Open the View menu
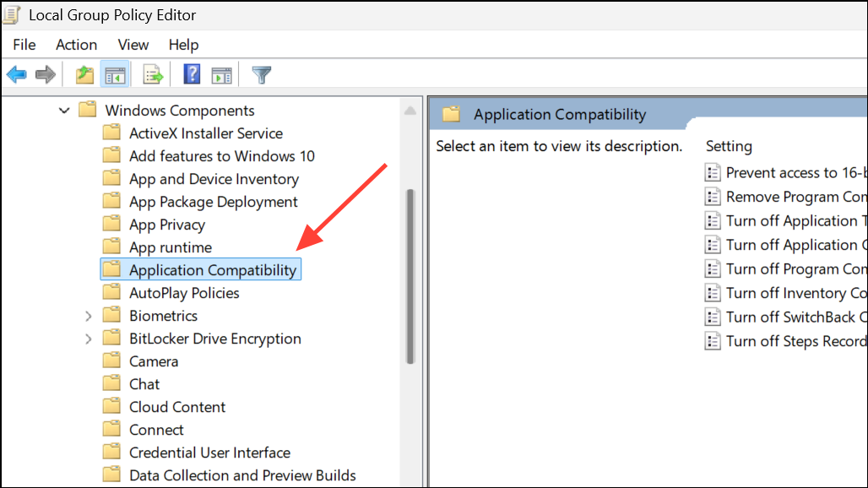 click(x=133, y=45)
